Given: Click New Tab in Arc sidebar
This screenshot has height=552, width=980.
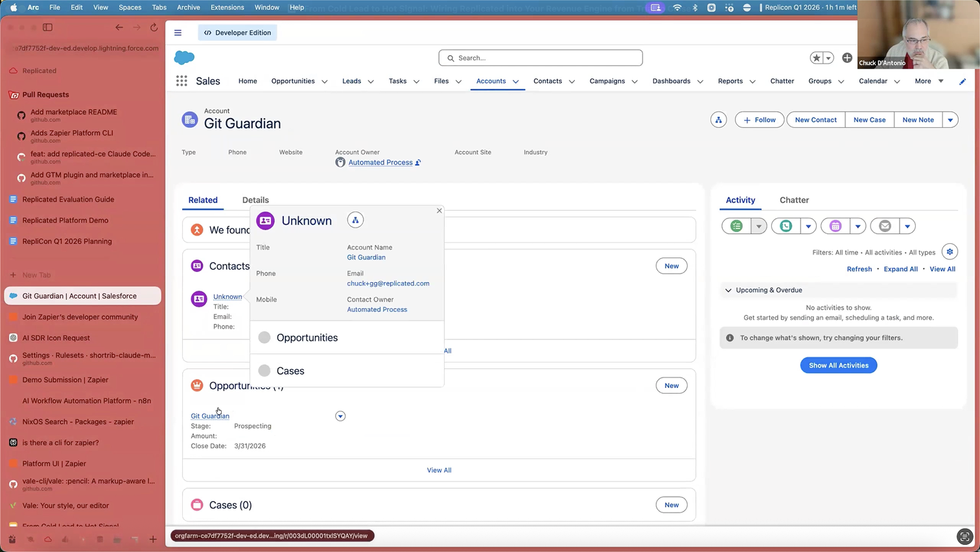Looking at the screenshot, I should tap(36, 275).
